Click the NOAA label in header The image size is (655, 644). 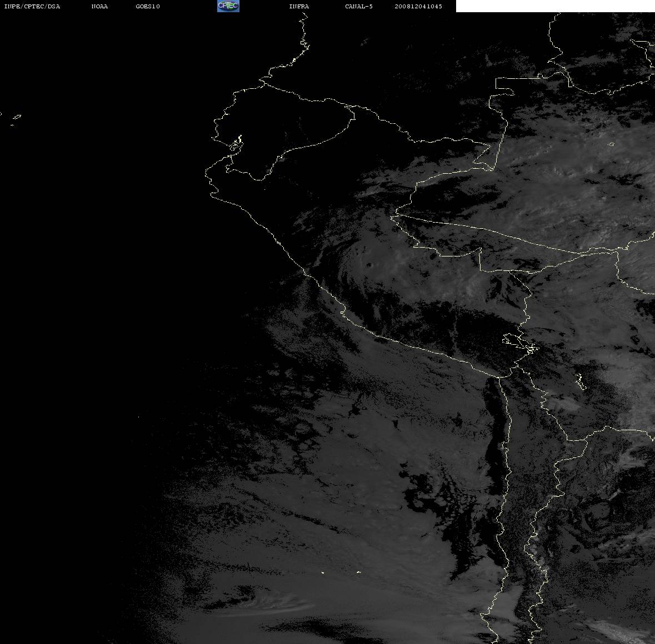click(99, 6)
